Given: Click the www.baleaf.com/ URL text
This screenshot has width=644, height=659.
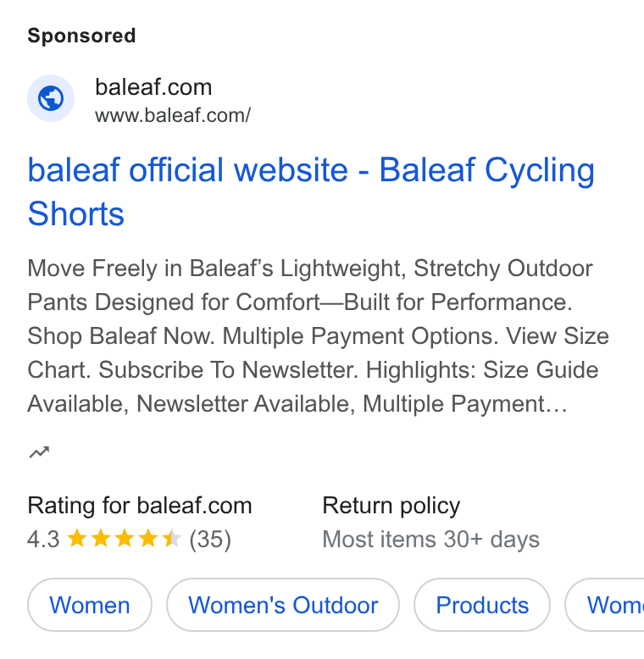Looking at the screenshot, I should tap(173, 115).
